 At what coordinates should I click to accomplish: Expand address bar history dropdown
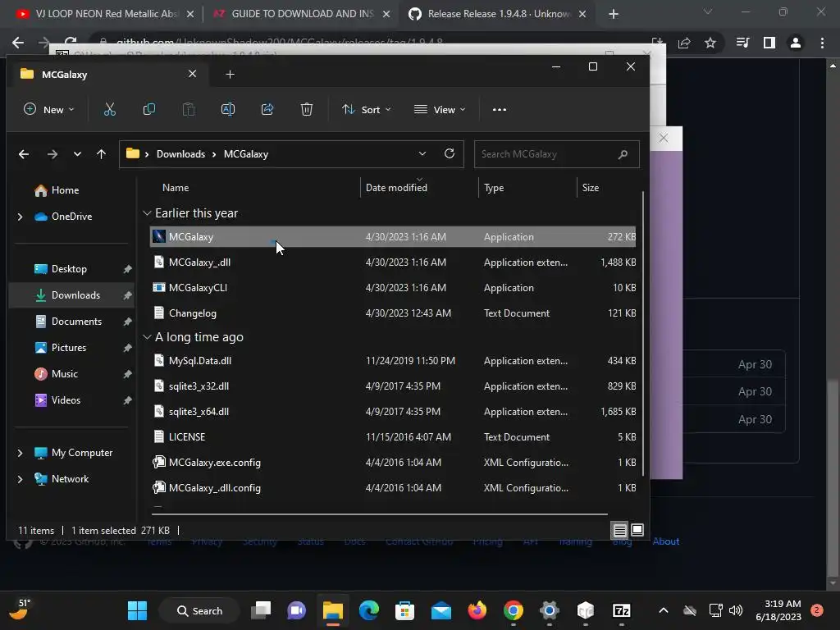point(422,153)
